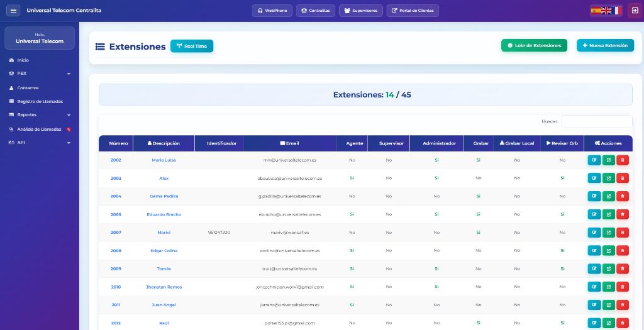This screenshot has width=644, height=330.
Task: Switch language using the Spanish flag
Action: (x=596, y=11)
